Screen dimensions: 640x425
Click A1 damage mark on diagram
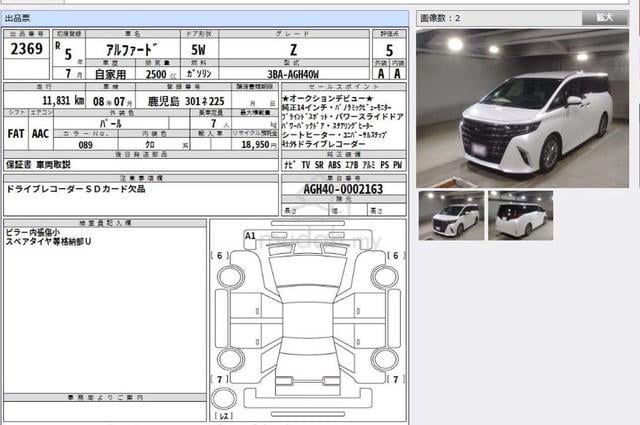[250, 236]
